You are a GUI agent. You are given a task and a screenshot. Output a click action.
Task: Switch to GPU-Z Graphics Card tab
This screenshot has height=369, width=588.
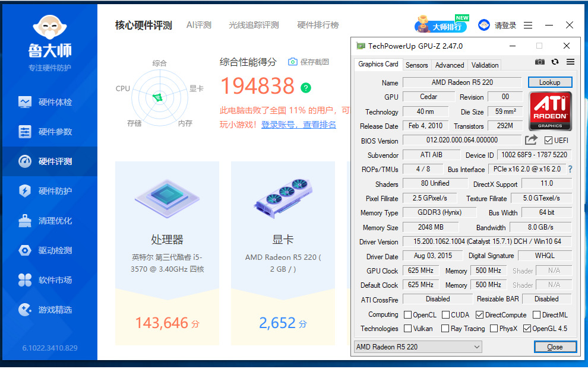coord(378,65)
